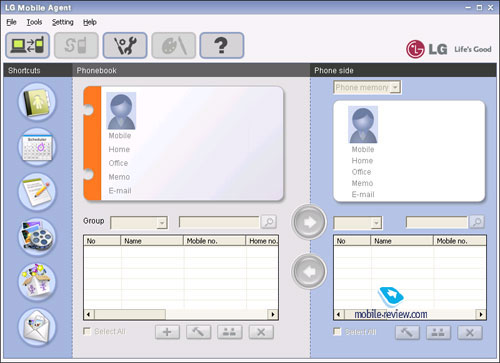Click the Phonebook group people button
This screenshot has width=500, height=363.
pos(230,332)
